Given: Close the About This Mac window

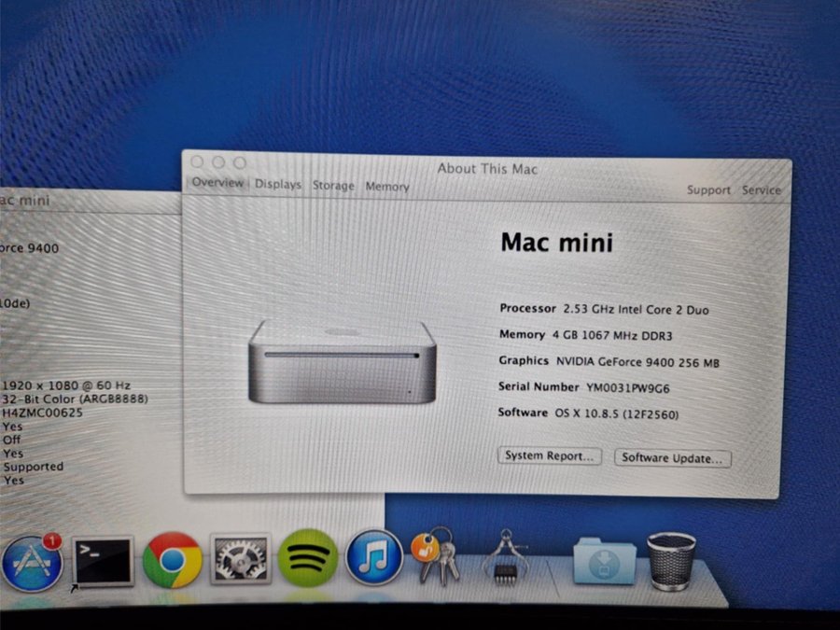Looking at the screenshot, I should (x=197, y=161).
